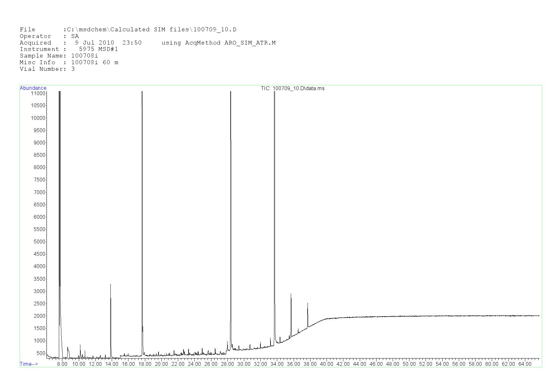
Task: Click the Vial Number 3 line
Action: pyautogui.click(x=47, y=69)
